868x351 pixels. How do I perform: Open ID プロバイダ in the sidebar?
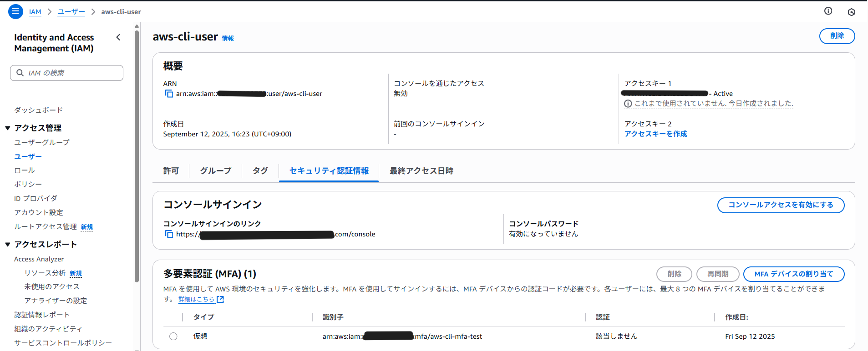pos(36,198)
